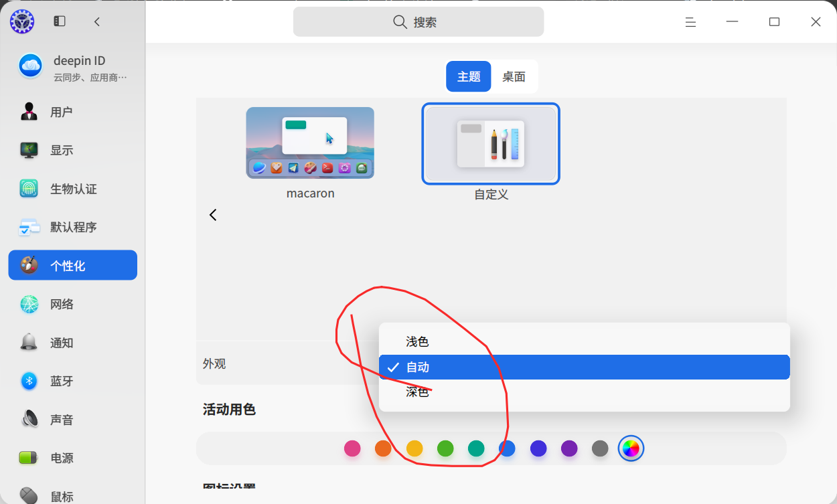Choose 深色 from the appearance menu
Viewport: 837px width, 504px height.
[585, 392]
